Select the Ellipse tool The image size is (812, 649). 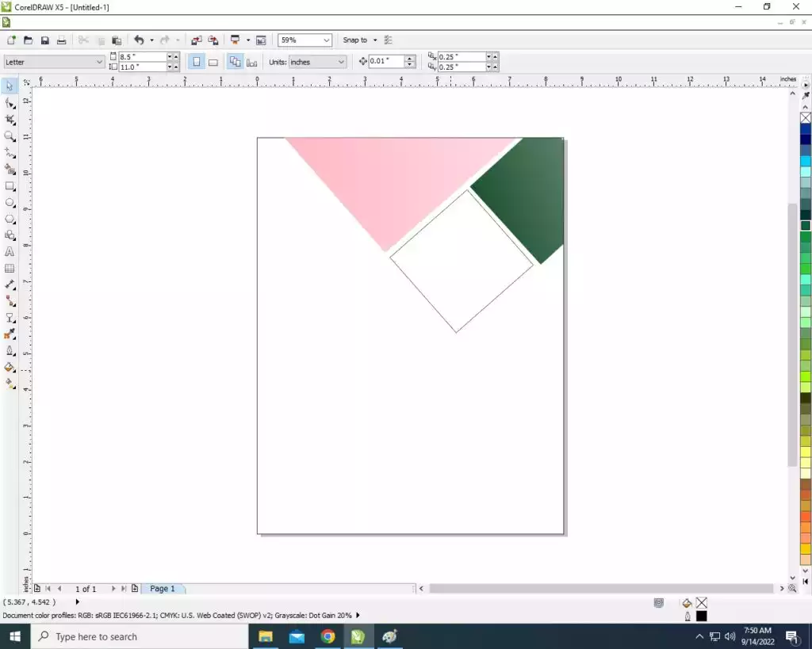(x=10, y=203)
